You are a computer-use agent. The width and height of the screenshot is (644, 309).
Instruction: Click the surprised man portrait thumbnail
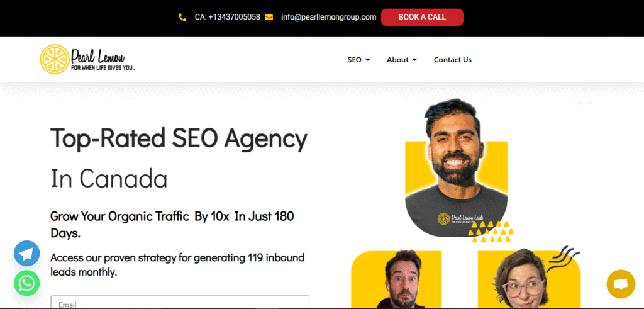[396, 279]
